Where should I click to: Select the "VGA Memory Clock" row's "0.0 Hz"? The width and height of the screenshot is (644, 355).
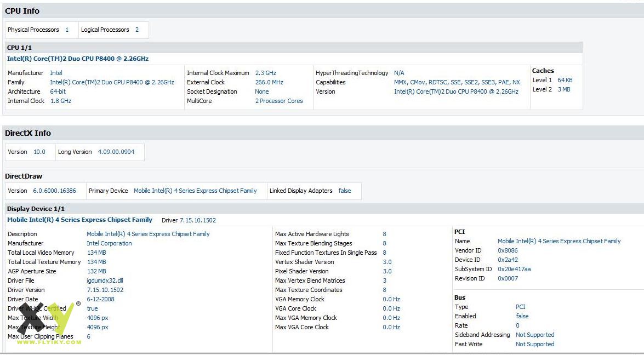tap(391, 300)
